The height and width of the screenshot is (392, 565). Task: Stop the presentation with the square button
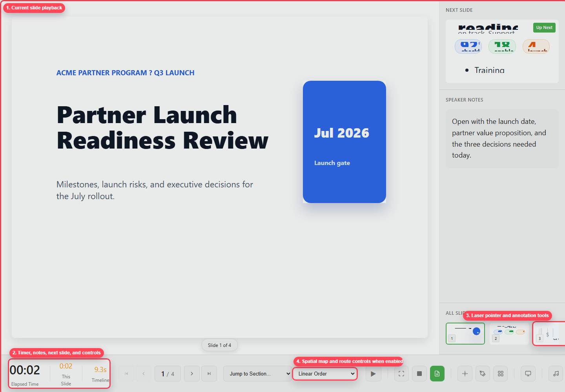[x=419, y=374]
